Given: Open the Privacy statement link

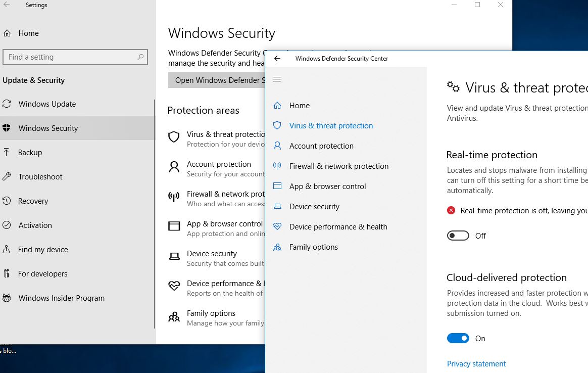Looking at the screenshot, I should coord(476,364).
